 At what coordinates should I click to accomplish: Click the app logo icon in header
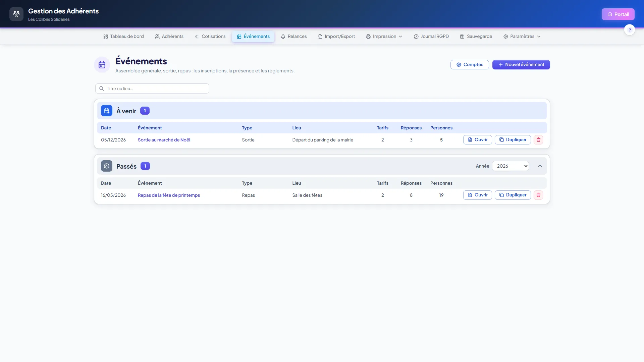pos(16,14)
